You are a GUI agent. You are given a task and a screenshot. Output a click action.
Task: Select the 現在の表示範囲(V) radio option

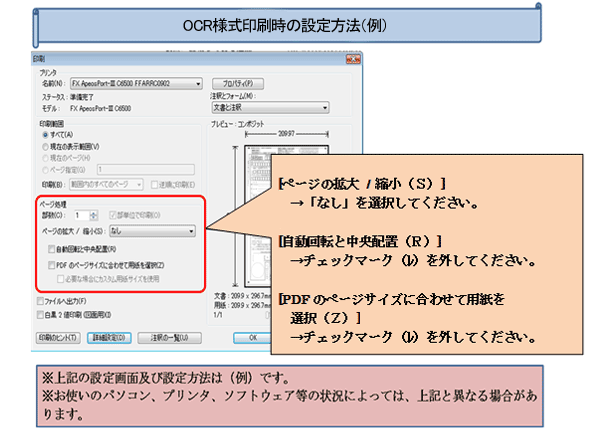coord(45,145)
